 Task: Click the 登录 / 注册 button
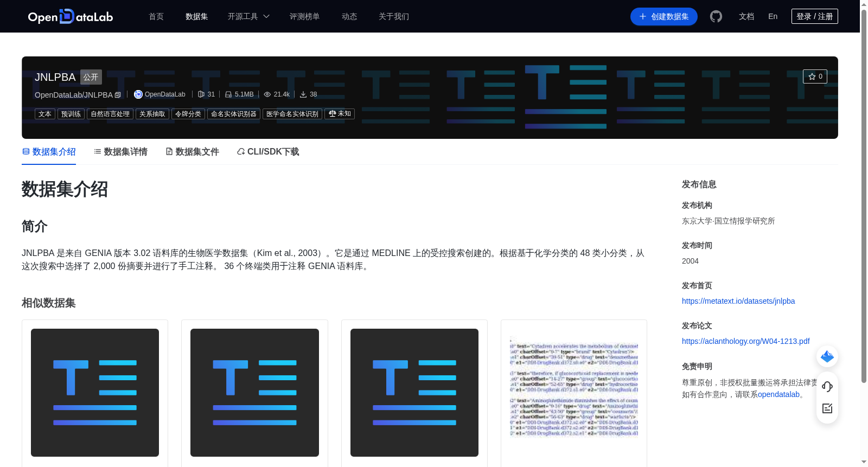pos(815,16)
